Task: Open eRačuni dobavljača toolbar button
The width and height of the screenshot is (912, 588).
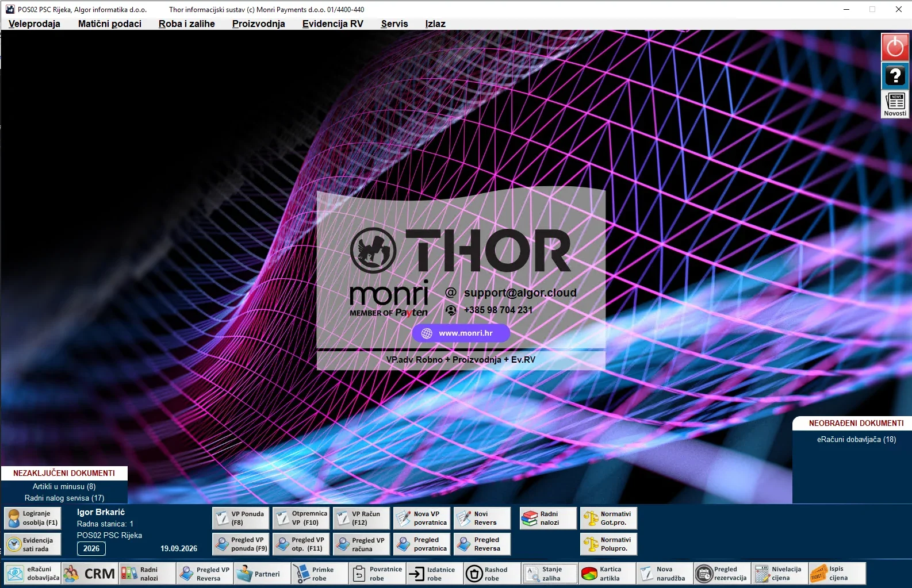Action: point(33,574)
